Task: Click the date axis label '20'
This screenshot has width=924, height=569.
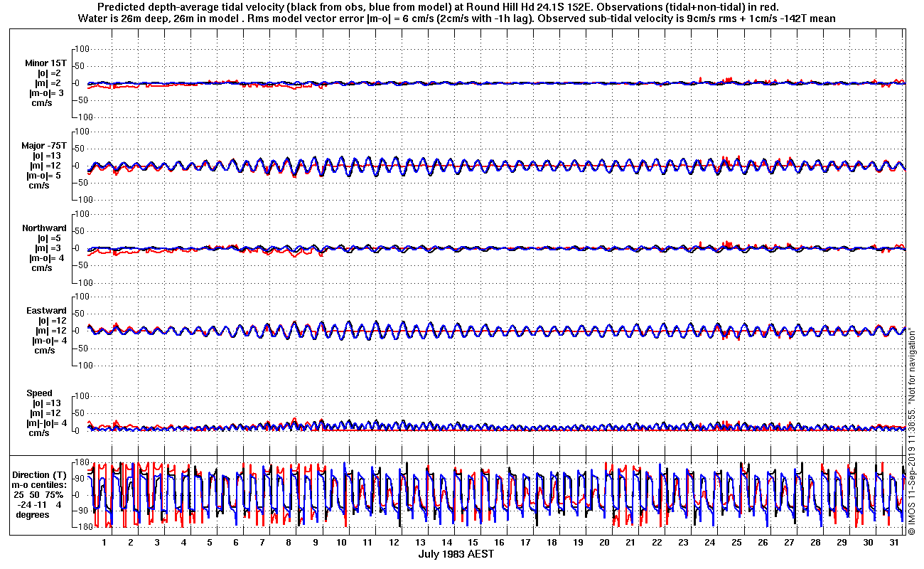Action: pyautogui.click(x=604, y=542)
